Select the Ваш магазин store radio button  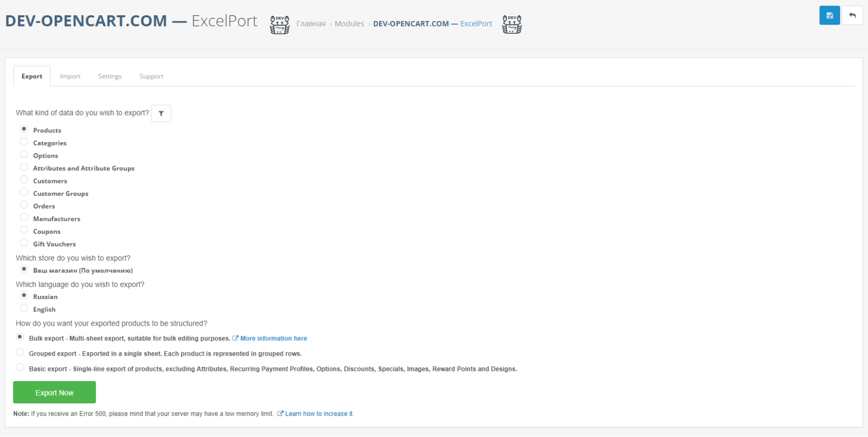pos(24,269)
